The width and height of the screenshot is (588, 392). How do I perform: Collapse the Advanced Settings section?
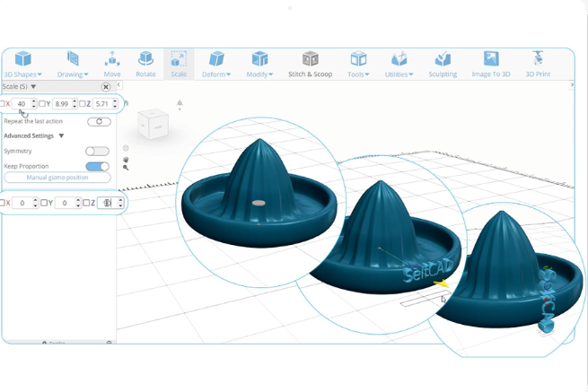[61, 135]
